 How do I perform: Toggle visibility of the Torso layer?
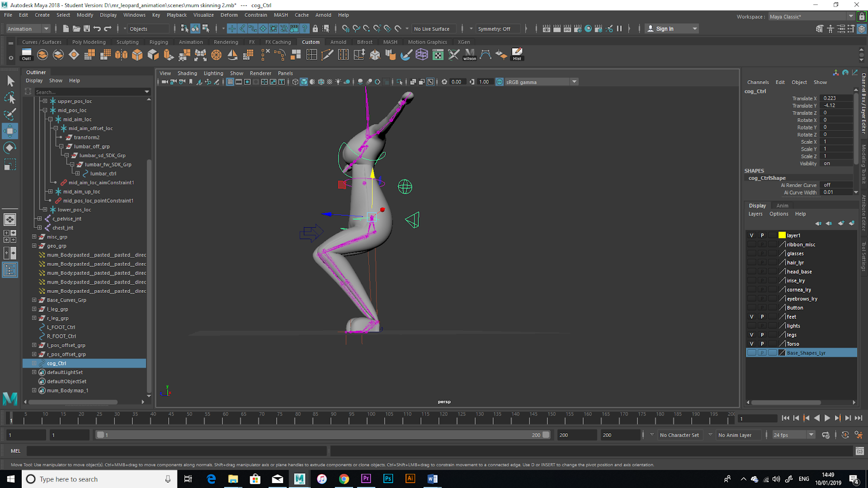click(751, 344)
